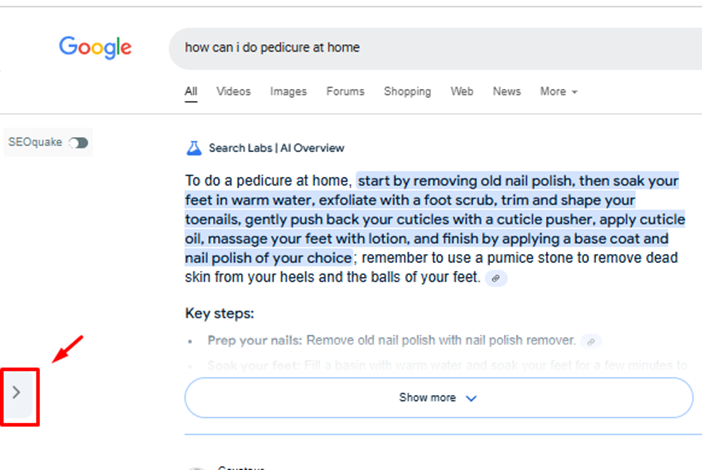Click the search query input field

point(435,48)
